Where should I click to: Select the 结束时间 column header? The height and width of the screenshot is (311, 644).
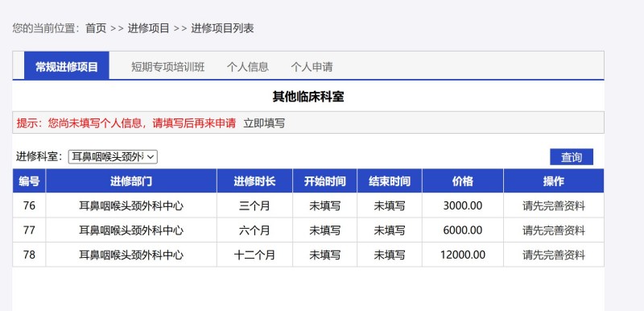click(x=390, y=180)
